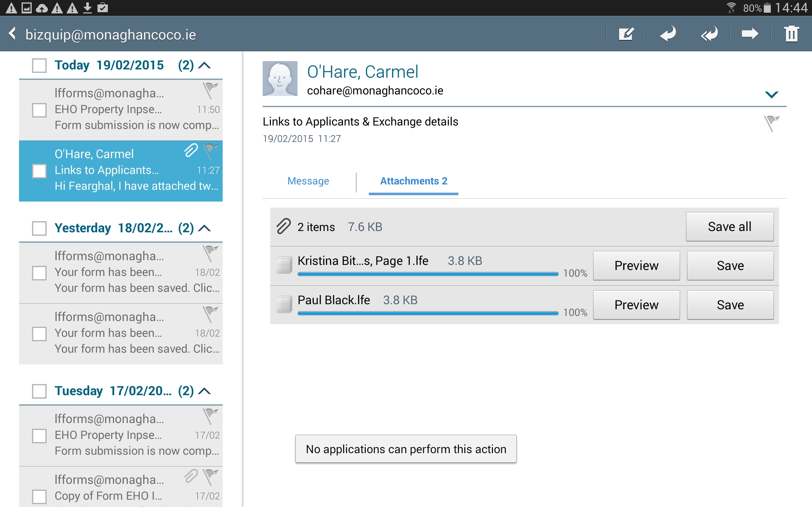Screen dimensions: 812x507
Task: Click the Kristina Bit...s download progress bar
Action: pyautogui.click(x=428, y=274)
